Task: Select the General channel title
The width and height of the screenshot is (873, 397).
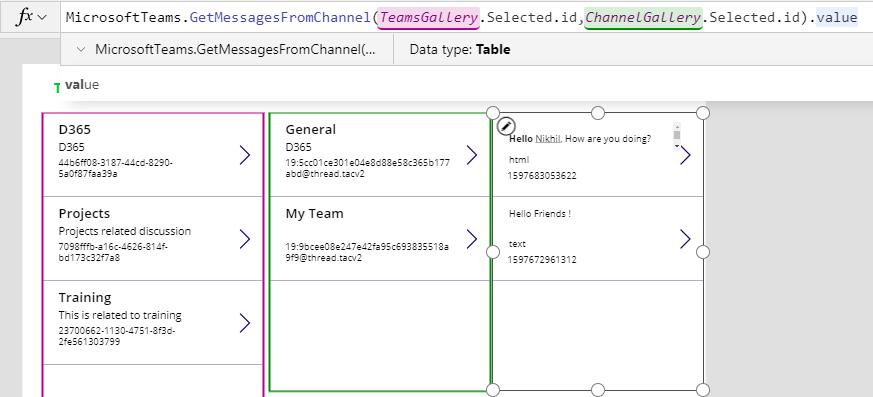Action: click(x=311, y=130)
